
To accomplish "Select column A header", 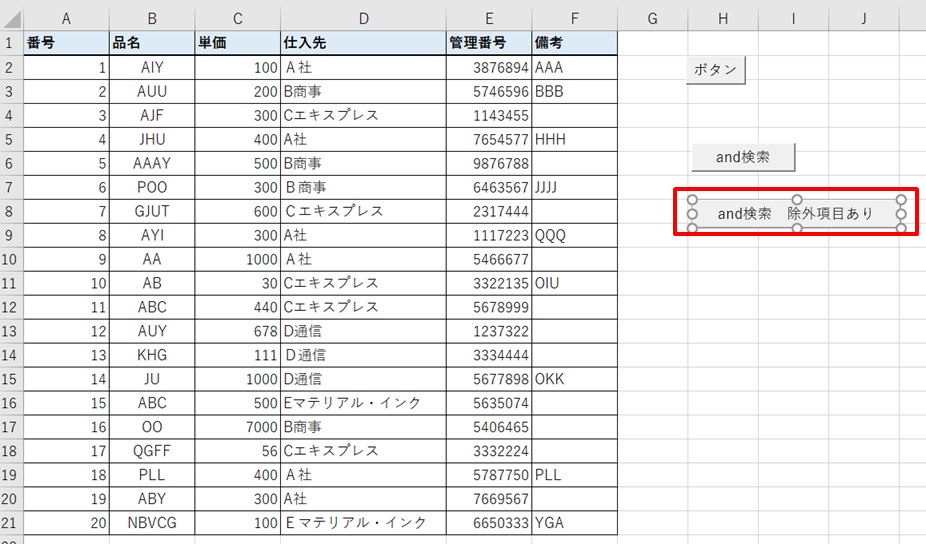I will (66, 19).
